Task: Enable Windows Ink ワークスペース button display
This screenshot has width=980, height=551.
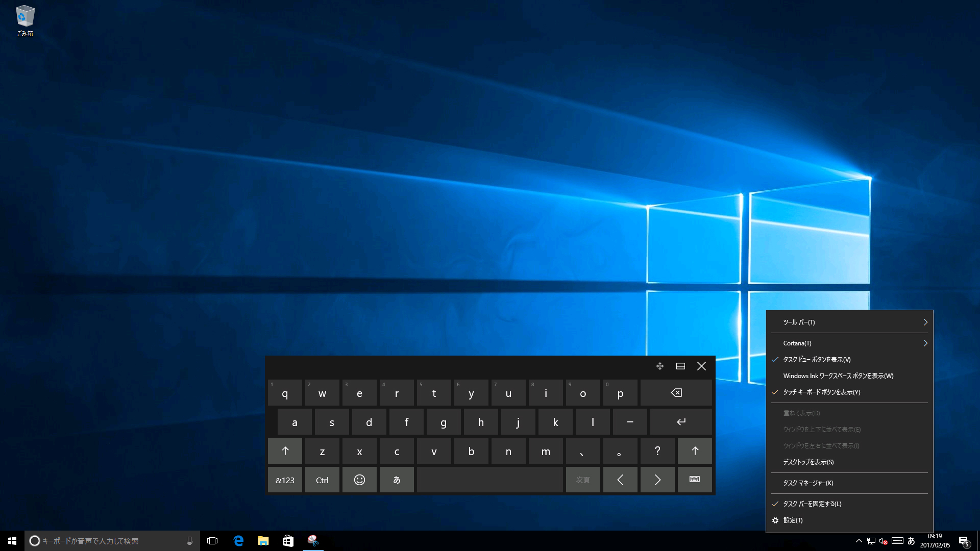Action: click(x=838, y=375)
